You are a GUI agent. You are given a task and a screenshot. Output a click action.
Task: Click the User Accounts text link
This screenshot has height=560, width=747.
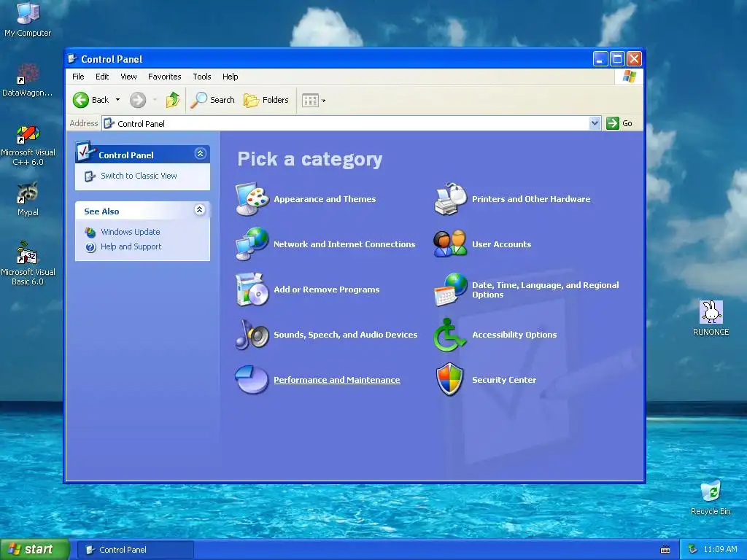(x=502, y=244)
